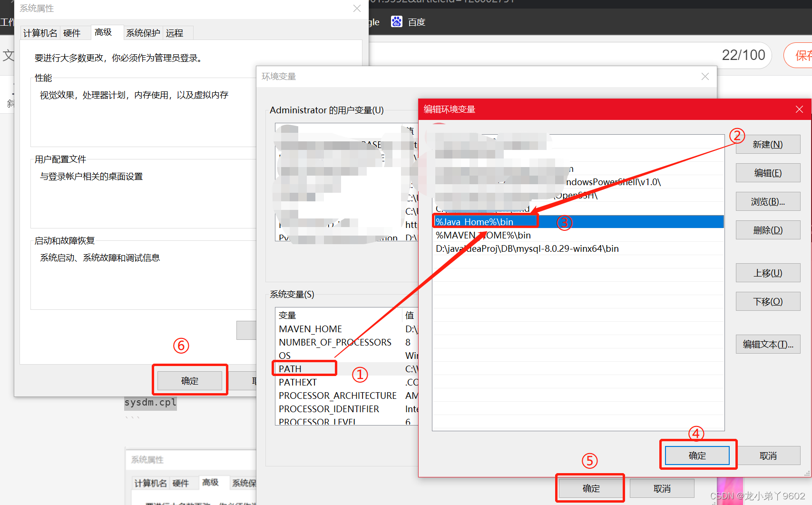Move entry down with 下移(O)

click(768, 301)
